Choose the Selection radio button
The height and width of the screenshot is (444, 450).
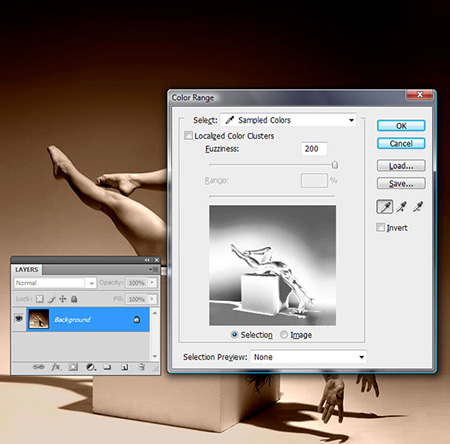point(235,334)
